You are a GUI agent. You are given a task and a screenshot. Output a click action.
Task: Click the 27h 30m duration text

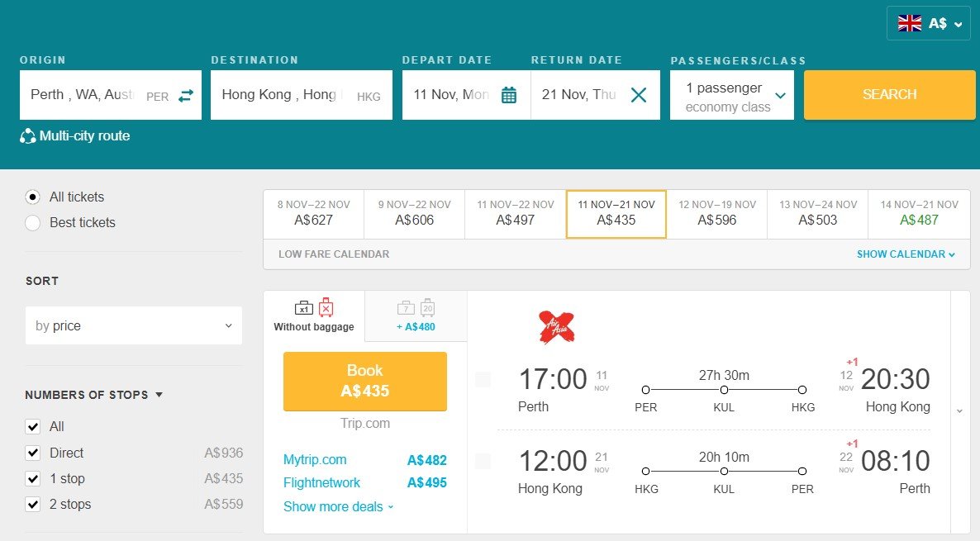pos(724,376)
